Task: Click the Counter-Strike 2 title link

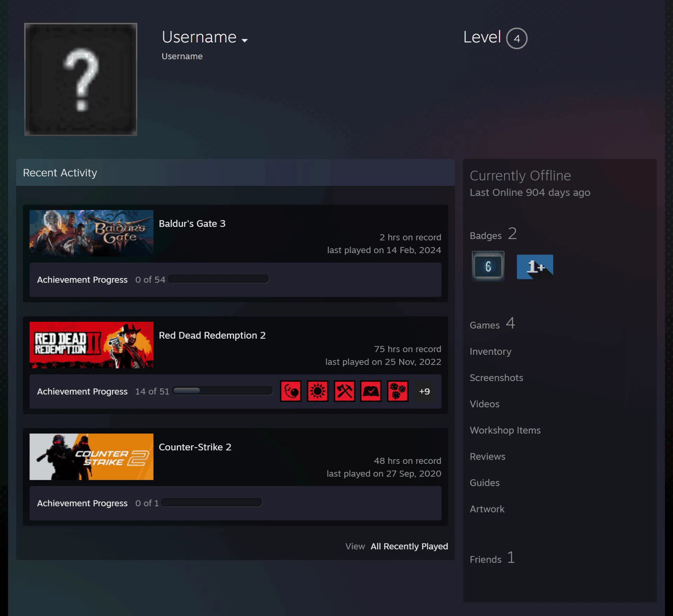Action: tap(195, 447)
